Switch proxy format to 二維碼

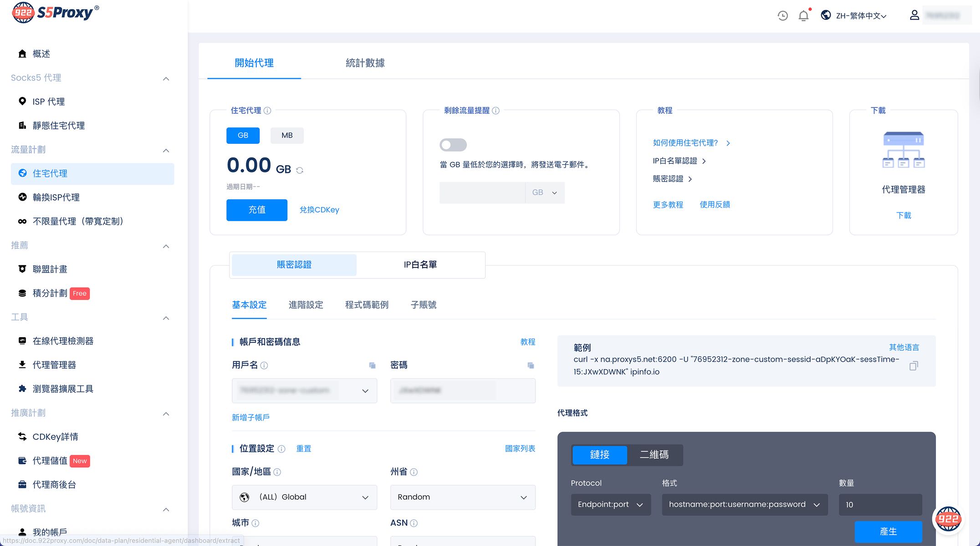pyautogui.click(x=654, y=455)
